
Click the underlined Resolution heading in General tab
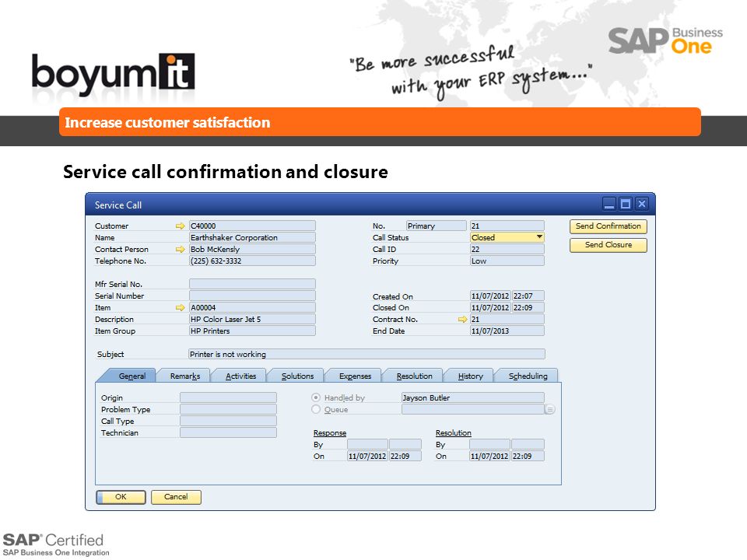coord(453,433)
